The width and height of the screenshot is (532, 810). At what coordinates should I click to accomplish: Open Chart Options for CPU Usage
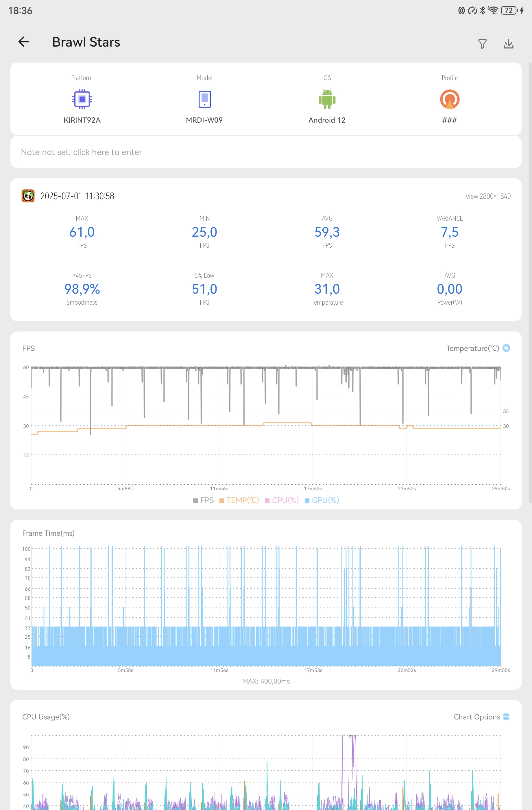[x=506, y=716]
